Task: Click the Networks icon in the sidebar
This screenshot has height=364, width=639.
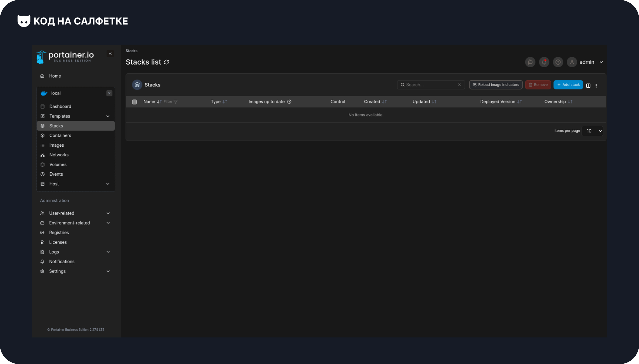Action: [43, 155]
